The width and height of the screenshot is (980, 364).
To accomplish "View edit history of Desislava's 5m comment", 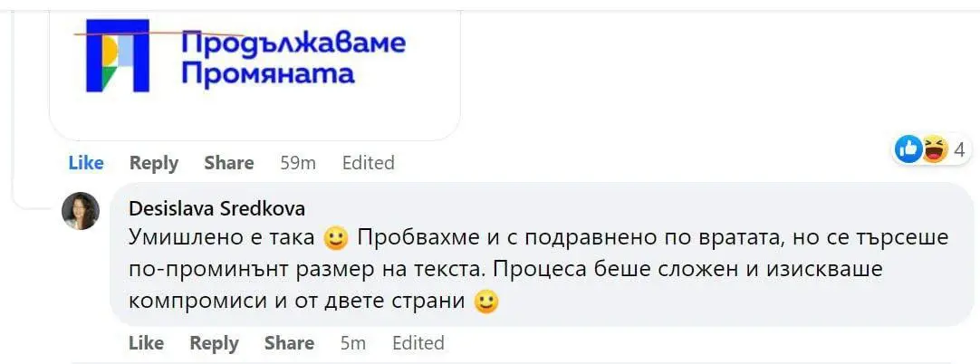I will 418,343.
